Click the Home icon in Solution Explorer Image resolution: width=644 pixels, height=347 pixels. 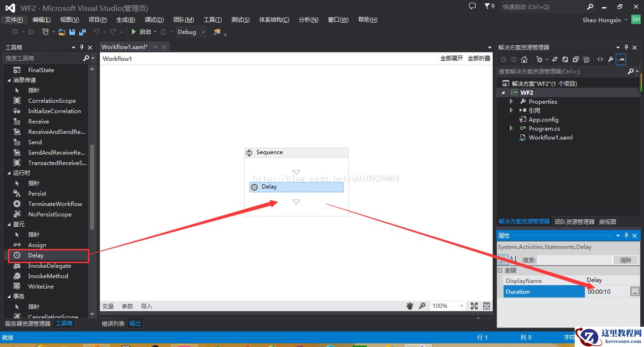(524, 59)
